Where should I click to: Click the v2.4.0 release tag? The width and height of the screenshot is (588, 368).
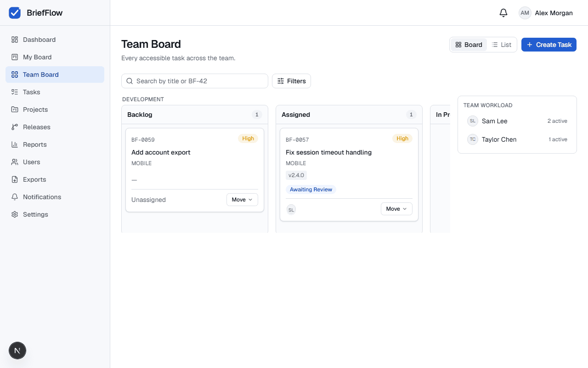click(296, 175)
